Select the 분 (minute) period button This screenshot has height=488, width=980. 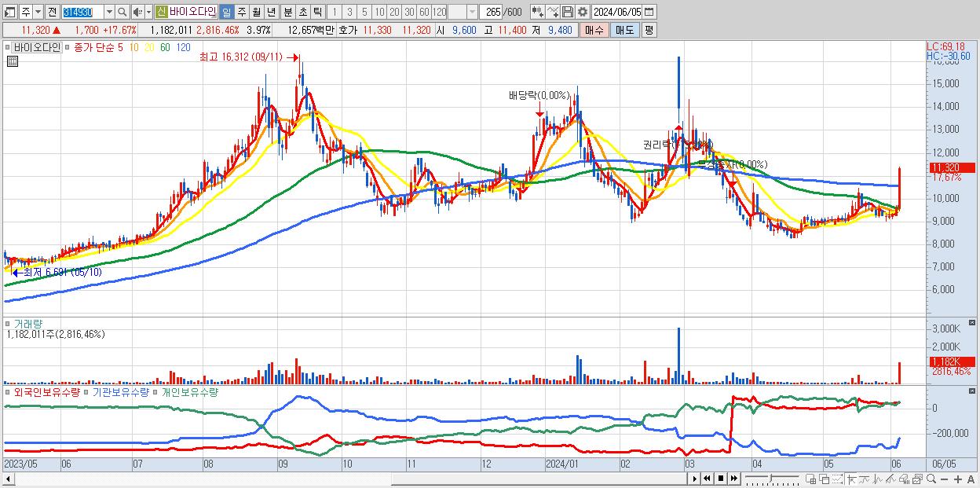point(287,12)
